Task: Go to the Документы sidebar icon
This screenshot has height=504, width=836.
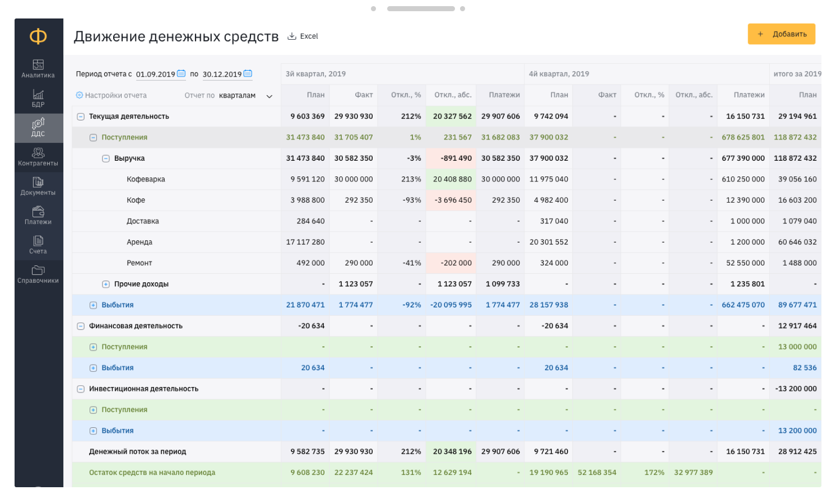Action: [x=38, y=183]
